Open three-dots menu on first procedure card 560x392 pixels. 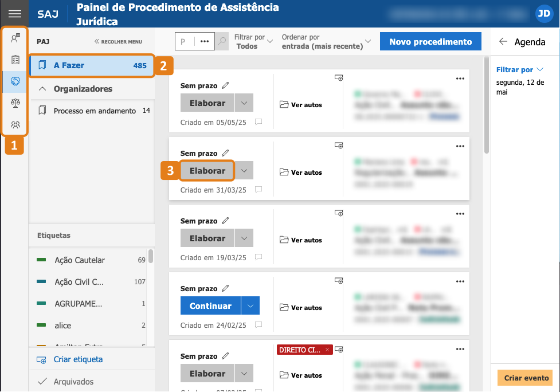click(460, 79)
